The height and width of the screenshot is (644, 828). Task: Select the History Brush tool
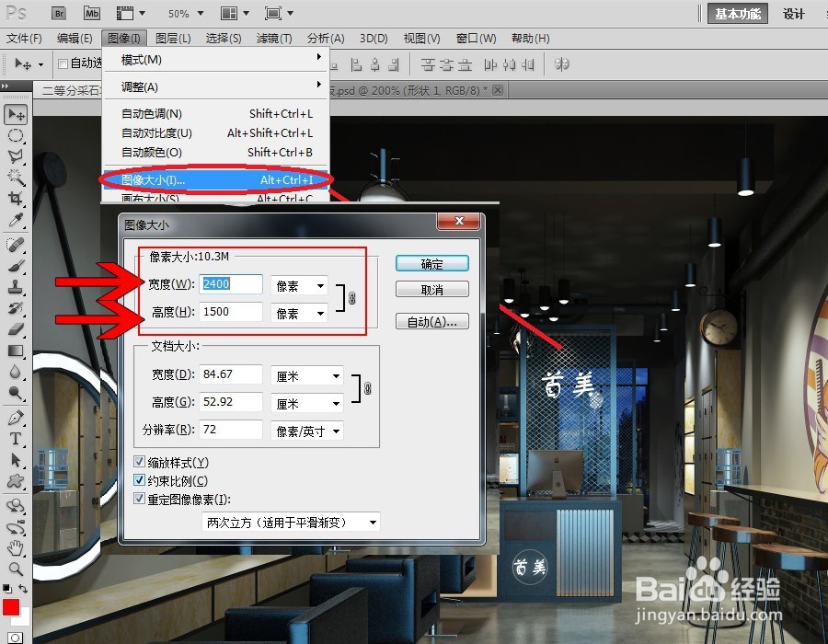pos(16,308)
